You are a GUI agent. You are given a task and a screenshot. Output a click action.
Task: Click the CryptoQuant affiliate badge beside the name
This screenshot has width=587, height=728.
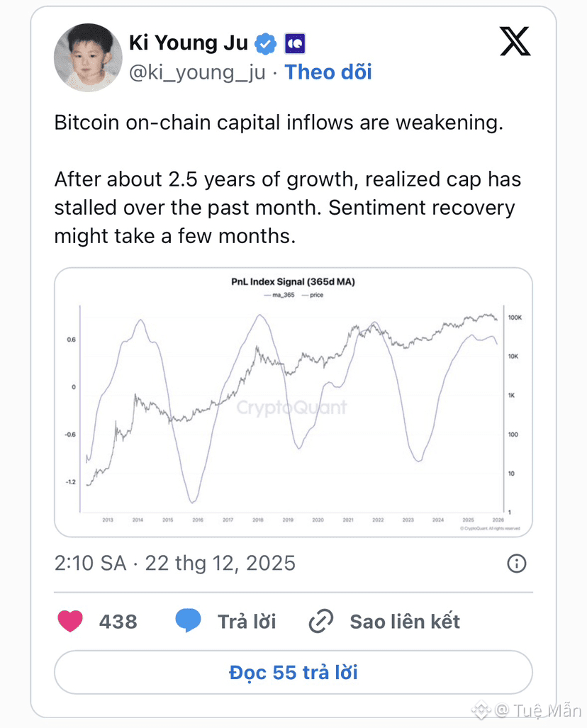pyautogui.click(x=294, y=44)
